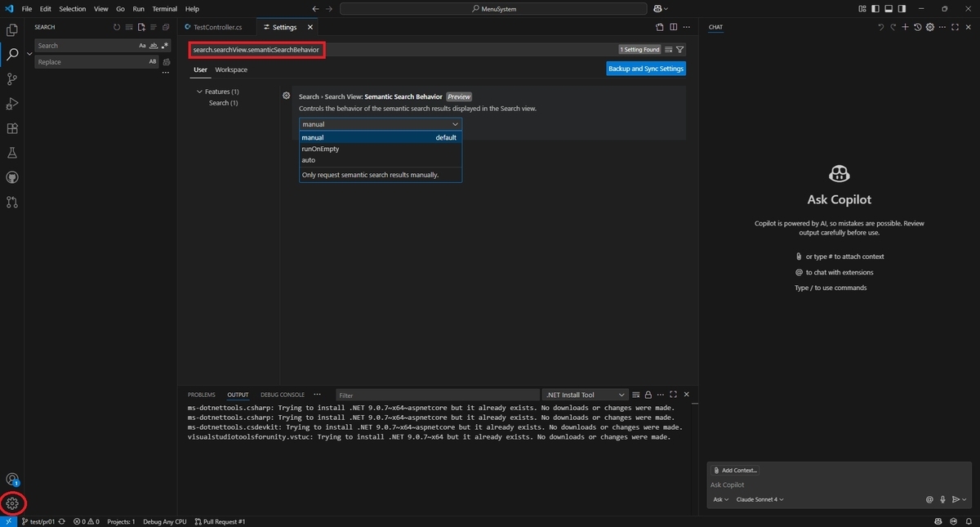
Task: Toggle Match Whole Word in search box
Action: point(153,46)
